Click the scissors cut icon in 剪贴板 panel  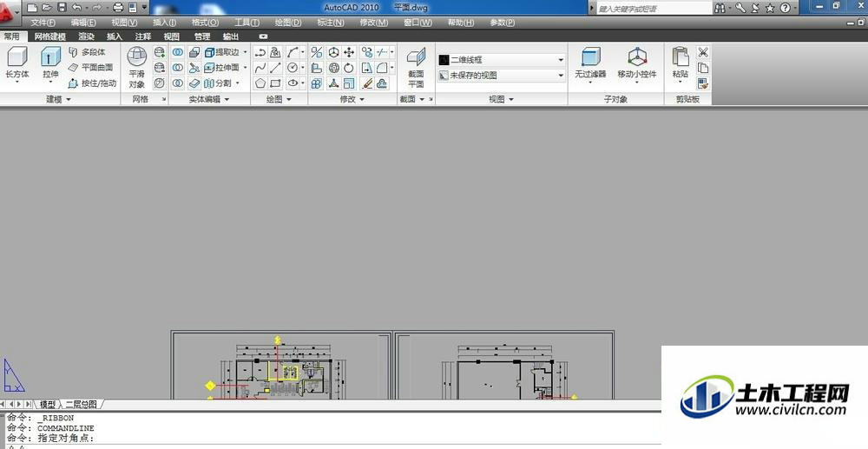[703, 52]
